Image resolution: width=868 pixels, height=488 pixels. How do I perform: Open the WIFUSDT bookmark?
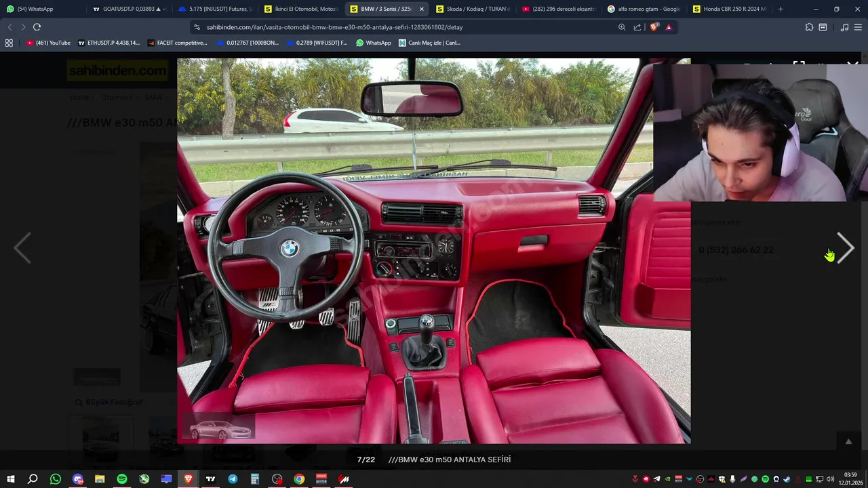pos(317,43)
